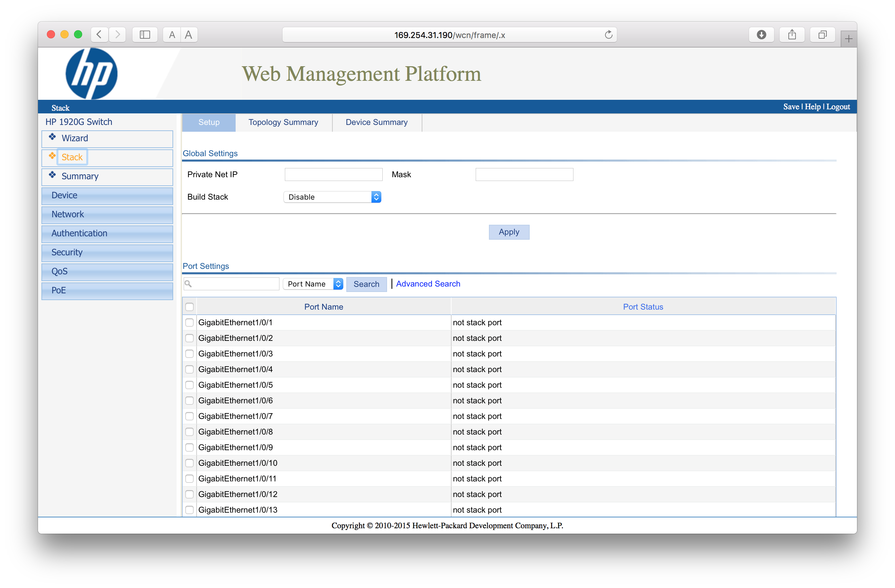Image resolution: width=895 pixels, height=588 pixels.
Task: Open the Advanced Search link
Action: [428, 284]
